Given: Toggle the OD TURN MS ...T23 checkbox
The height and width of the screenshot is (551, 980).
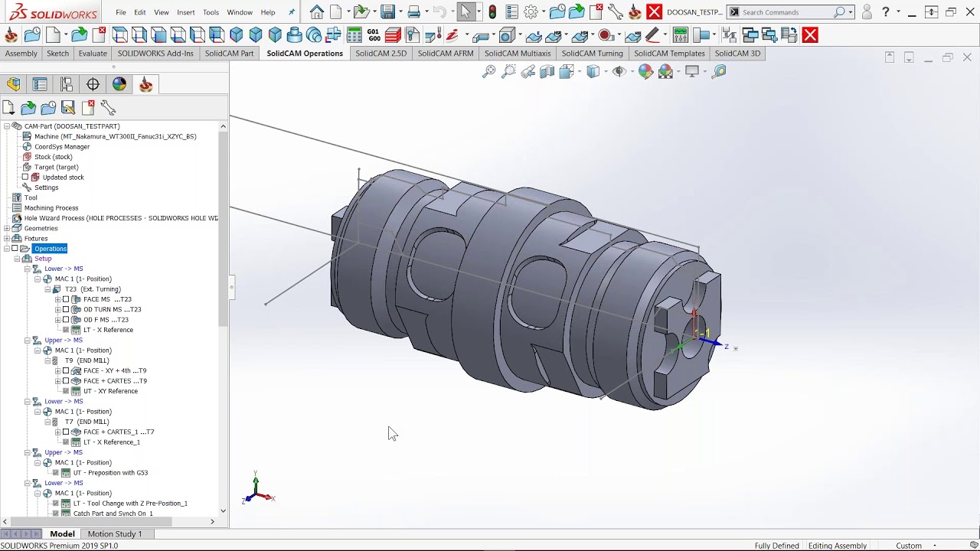Looking at the screenshot, I should tap(66, 310).
